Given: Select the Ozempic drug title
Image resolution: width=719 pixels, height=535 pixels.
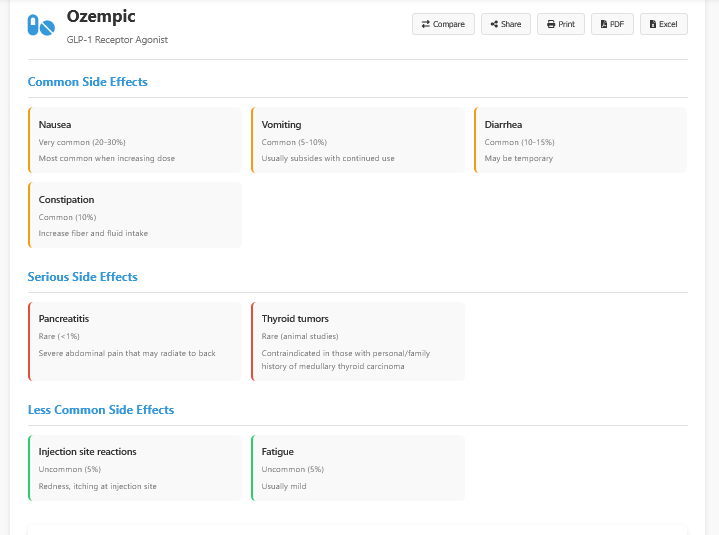Looking at the screenshot, I should point(101,17).
